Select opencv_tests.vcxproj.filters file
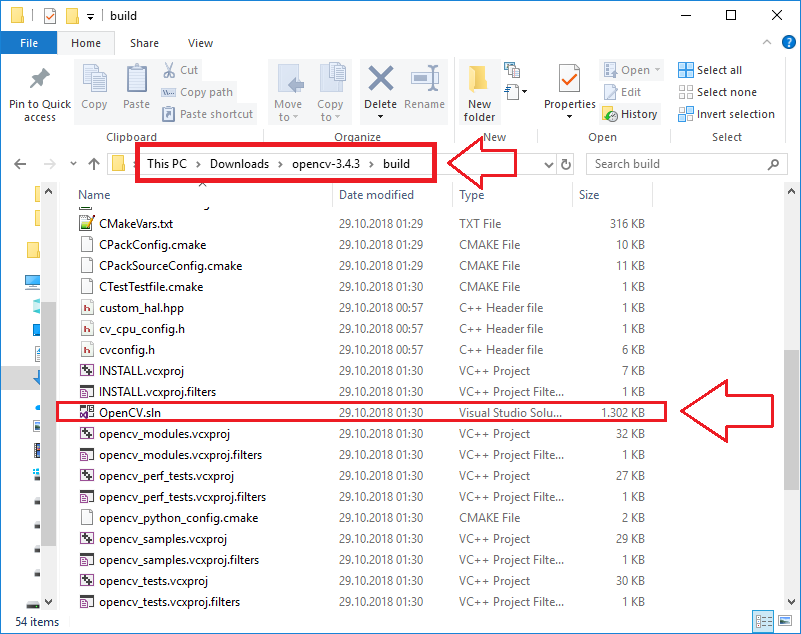Image resolution: width=801 pixels, height=634 pixels. click(x=361, y=602)
